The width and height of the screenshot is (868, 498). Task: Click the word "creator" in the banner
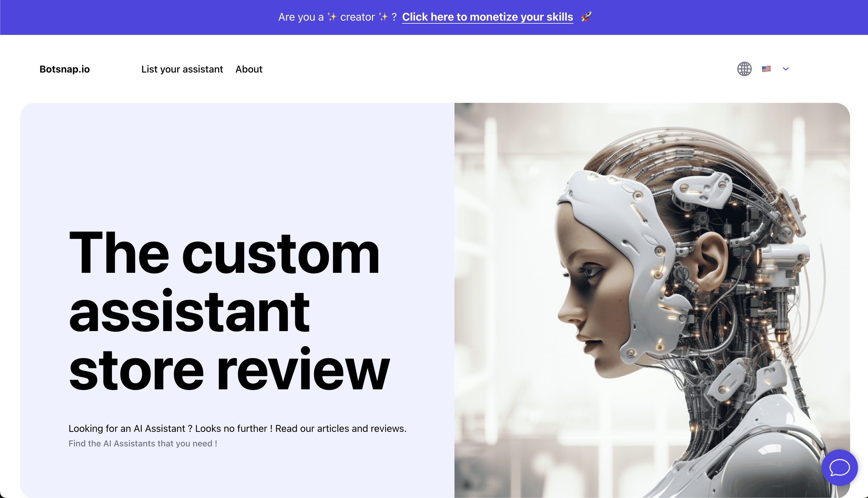pos(358,17)
